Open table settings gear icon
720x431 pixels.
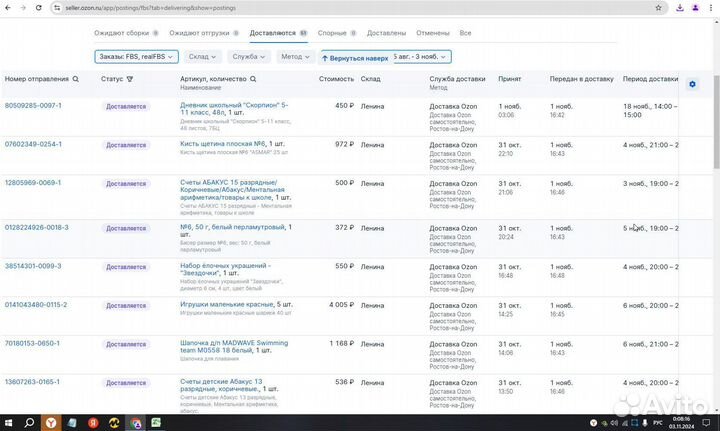(x=692, y=84)
